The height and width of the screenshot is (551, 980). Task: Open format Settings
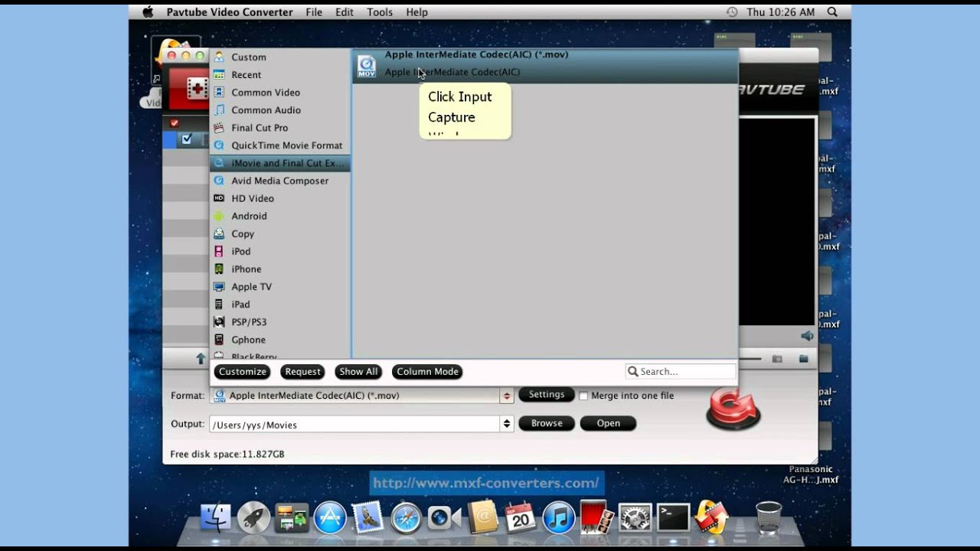[547, 395]
